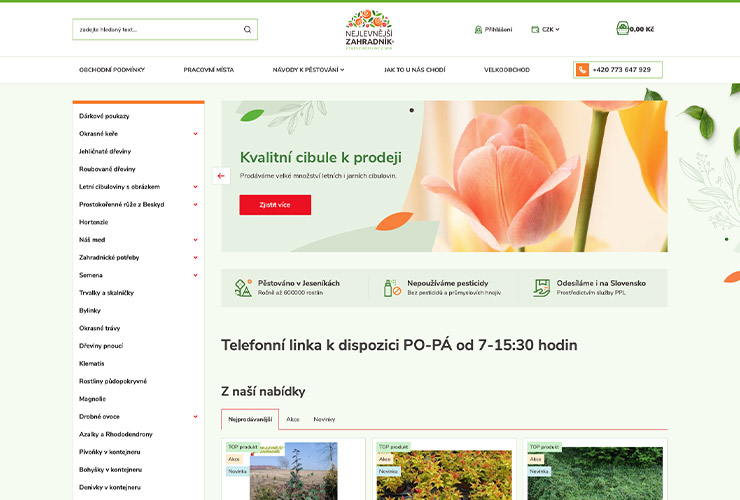
Task: Click the orange phone icon
Action: [582, 70]
